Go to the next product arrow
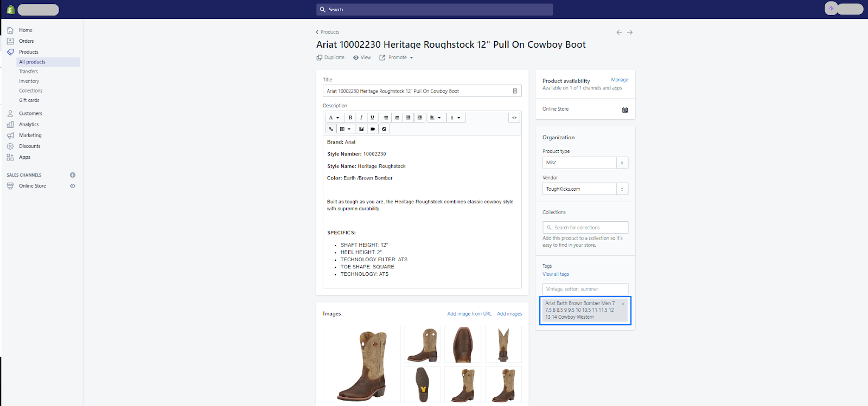Viewport: 868px width, 406px height. (630, 33)
